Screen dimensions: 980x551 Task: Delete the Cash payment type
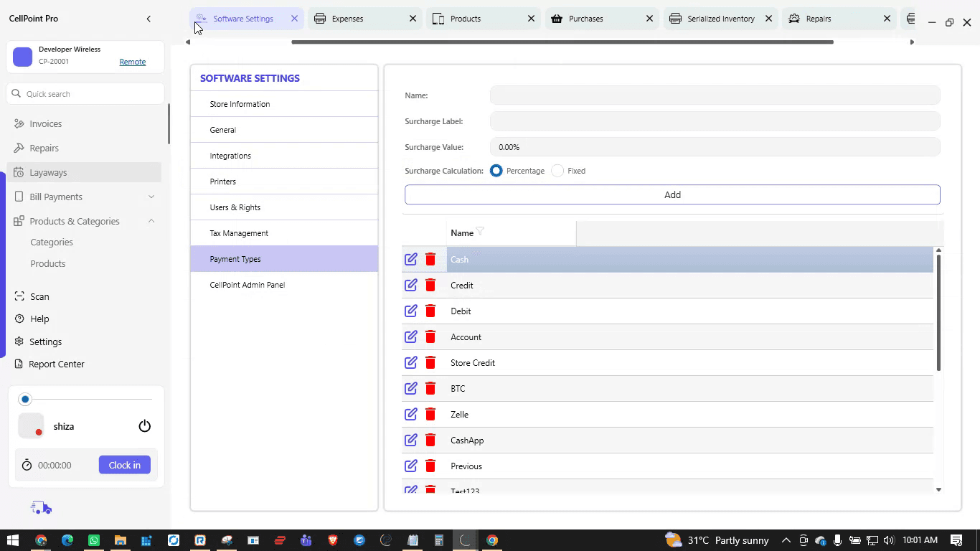click(x=430, y=259)
